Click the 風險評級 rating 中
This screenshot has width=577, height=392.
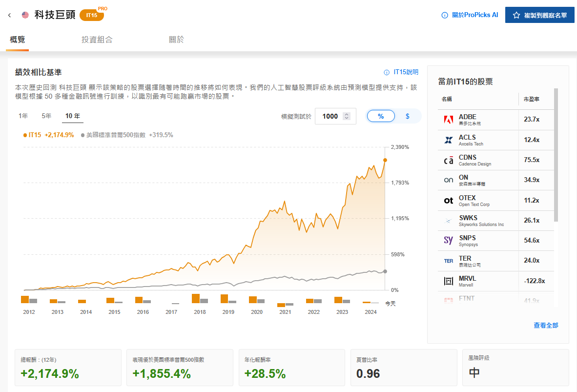coord(474,373)
